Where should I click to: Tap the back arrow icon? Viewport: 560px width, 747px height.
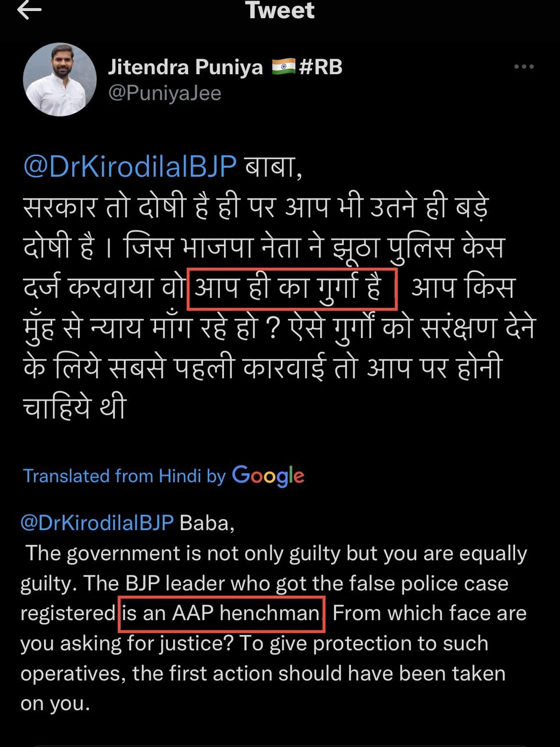coord(29,10)
